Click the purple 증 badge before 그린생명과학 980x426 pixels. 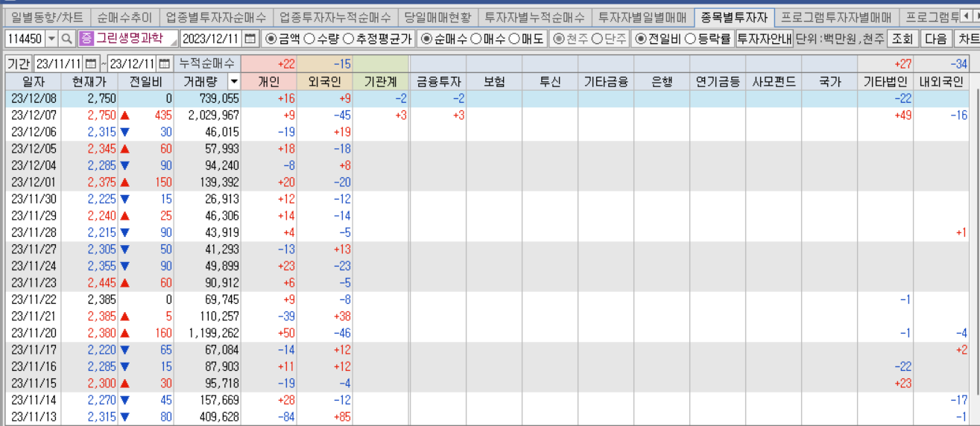coord(86,39)
